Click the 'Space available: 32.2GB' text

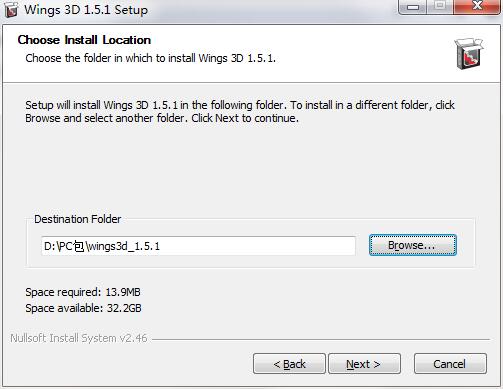tap(83, 308)
